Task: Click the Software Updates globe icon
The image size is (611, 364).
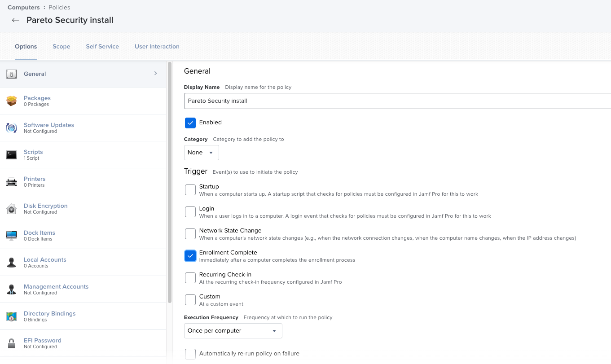Action: (12, 128)
